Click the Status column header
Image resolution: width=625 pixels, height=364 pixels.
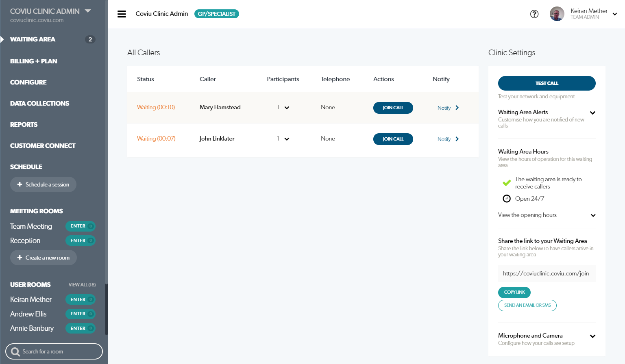(146, 79)
